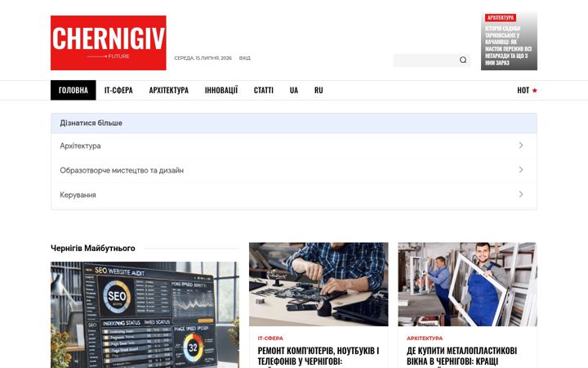Click the ІТ-СФЕРА category label under repair photo
588x368 pixels.
tap(270, 339)
